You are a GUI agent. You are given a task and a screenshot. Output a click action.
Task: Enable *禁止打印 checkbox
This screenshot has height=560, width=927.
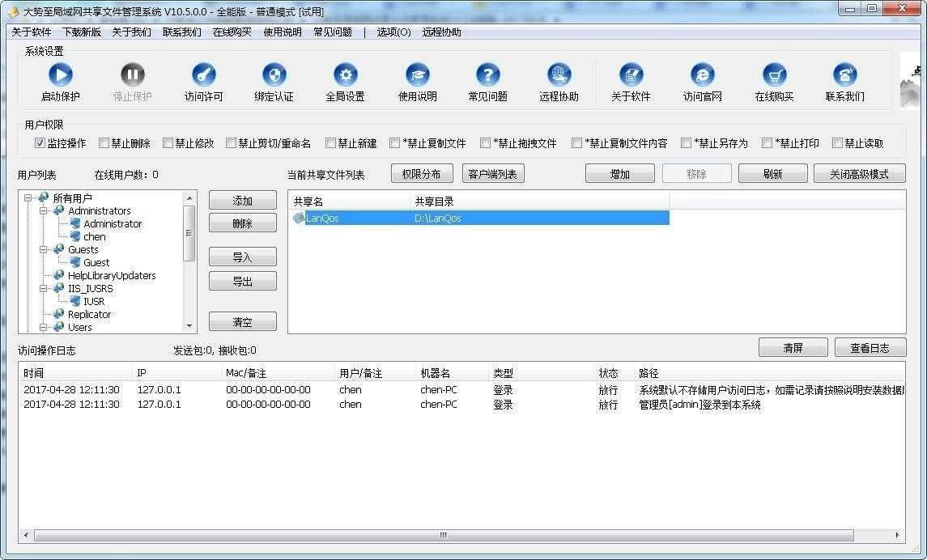click(767, 143)
